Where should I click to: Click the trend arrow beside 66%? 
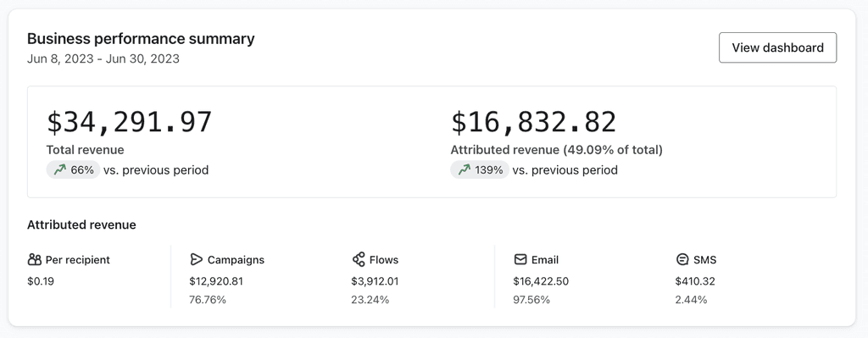pos(60,169)
